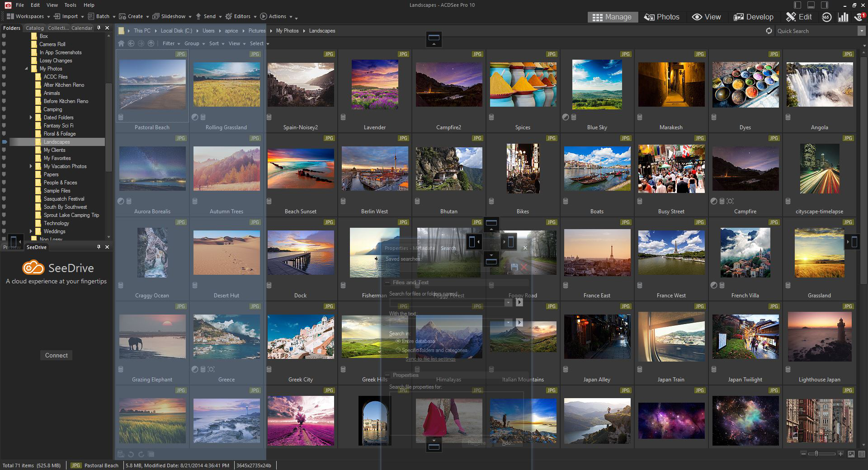
Task: Expand the Dated Folders tree item
Action: [x=31, y=117]
